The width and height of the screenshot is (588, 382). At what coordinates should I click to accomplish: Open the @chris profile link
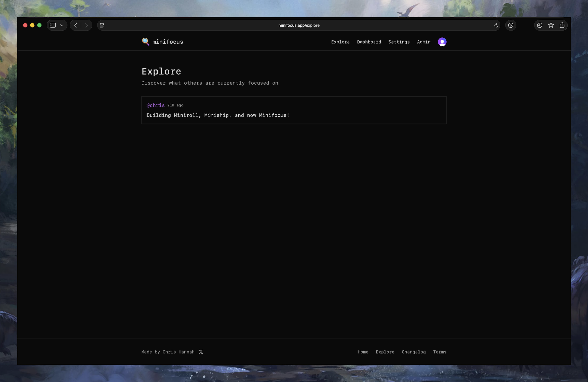coord(156,105)
